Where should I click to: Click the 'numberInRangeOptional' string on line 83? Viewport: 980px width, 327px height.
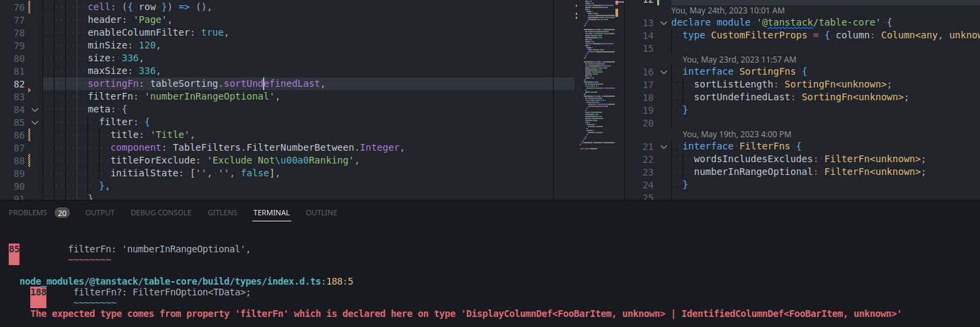coord(209,97)
